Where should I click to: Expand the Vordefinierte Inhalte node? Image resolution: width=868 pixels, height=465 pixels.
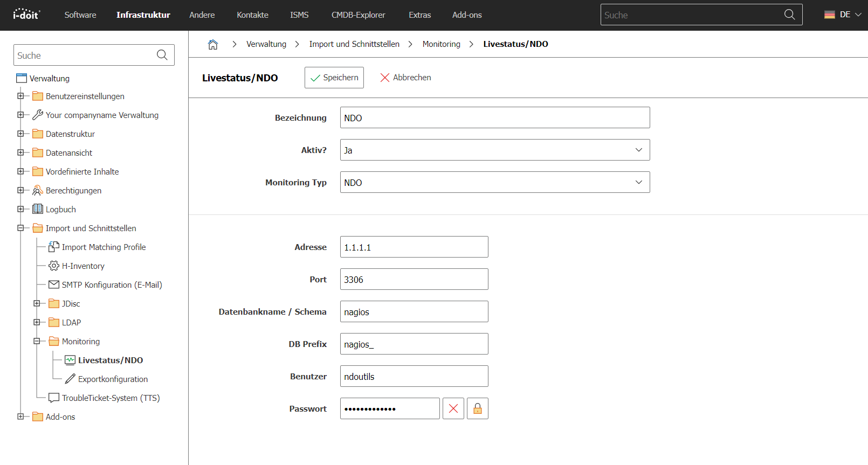20,171
